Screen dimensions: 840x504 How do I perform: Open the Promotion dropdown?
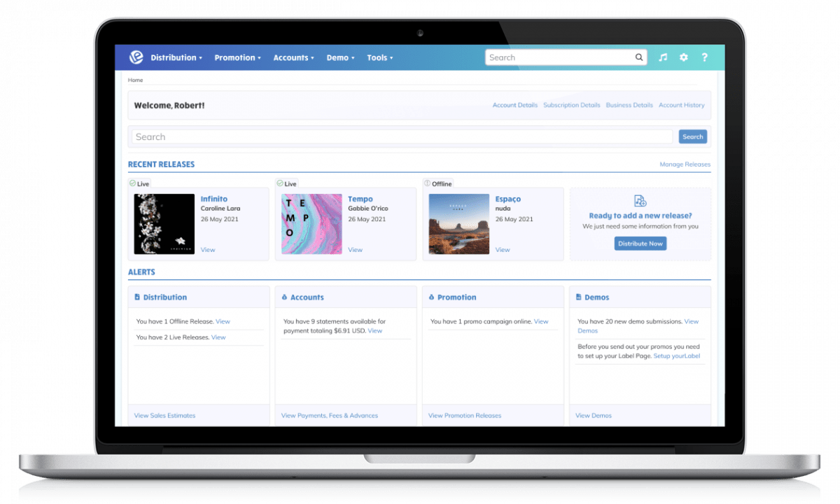point(237,57)
